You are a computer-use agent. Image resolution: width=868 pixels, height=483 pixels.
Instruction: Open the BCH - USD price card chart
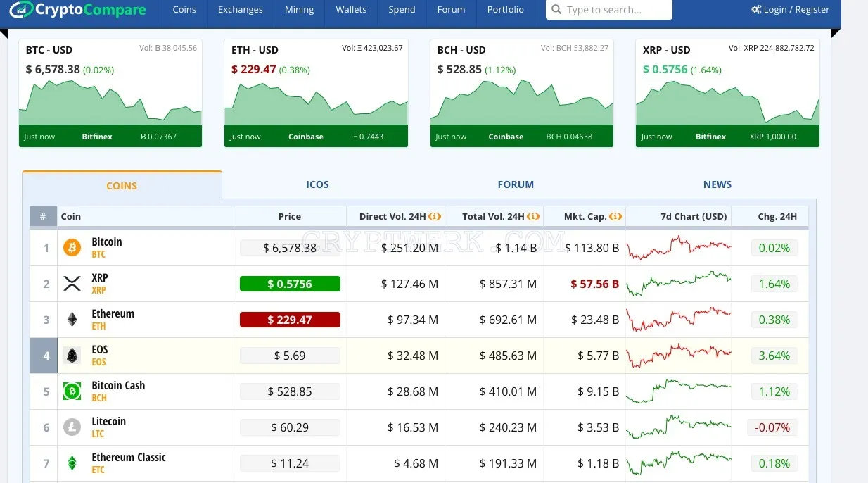(522, 103)
